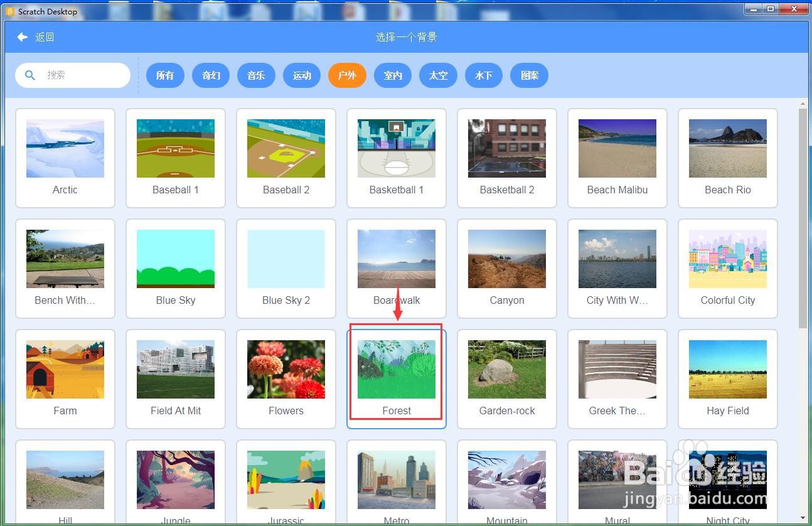
Task: Pick the Flowers backdrop image
Action: coord(286,369)
